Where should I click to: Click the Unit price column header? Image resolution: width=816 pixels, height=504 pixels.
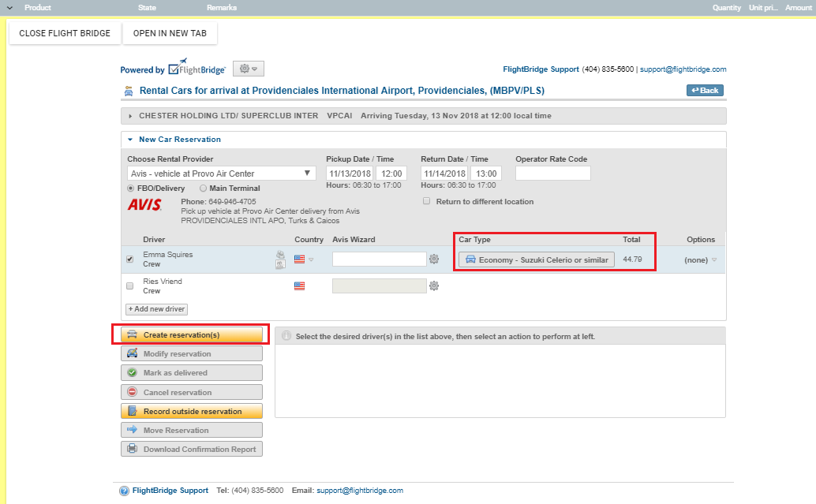pyautogui.click(x=763, y=8)
